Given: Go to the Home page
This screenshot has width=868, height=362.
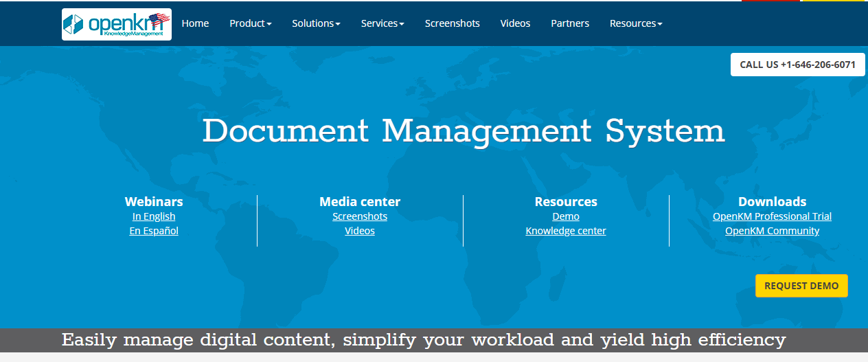Looking at the screenshot, I should click(x=195, y=23).
